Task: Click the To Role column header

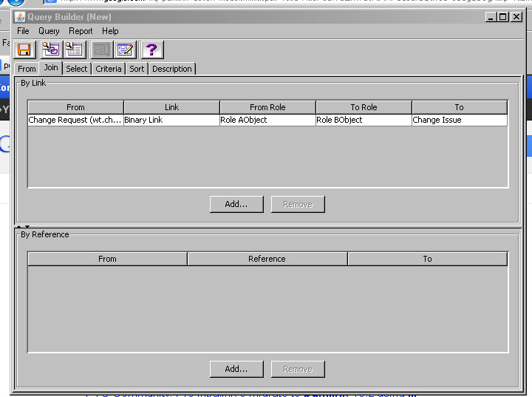Action: tap(364, 107)
